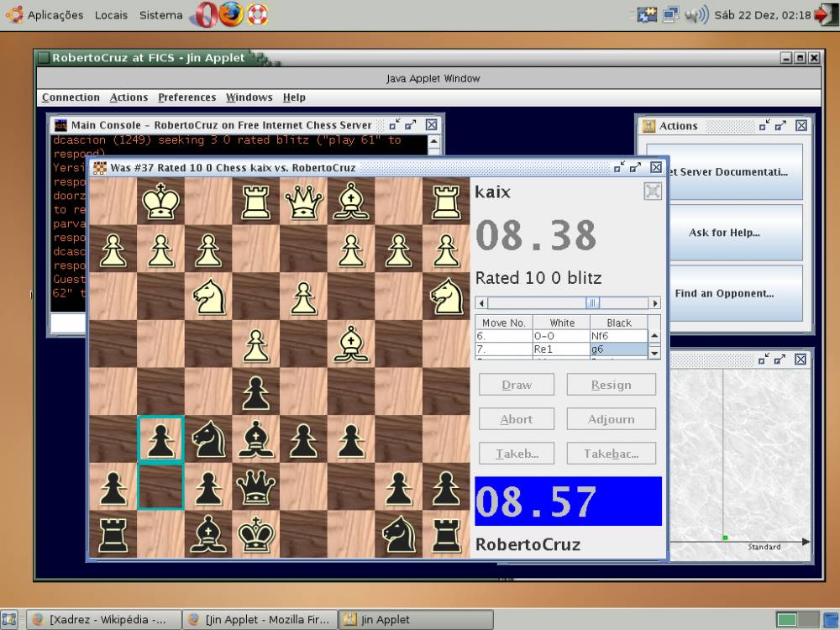This screenshot has height=630, width=840.
Task: Launch Firefox from the top panel
Action: (x=232, y=14)
